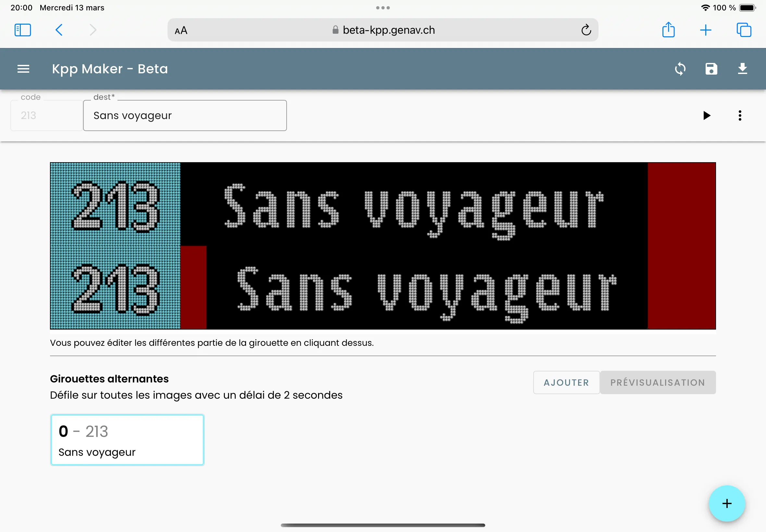Viewport: 766px width, 532px height.
Task: Open the hamburger navigation menu
Action: point(23,69)
